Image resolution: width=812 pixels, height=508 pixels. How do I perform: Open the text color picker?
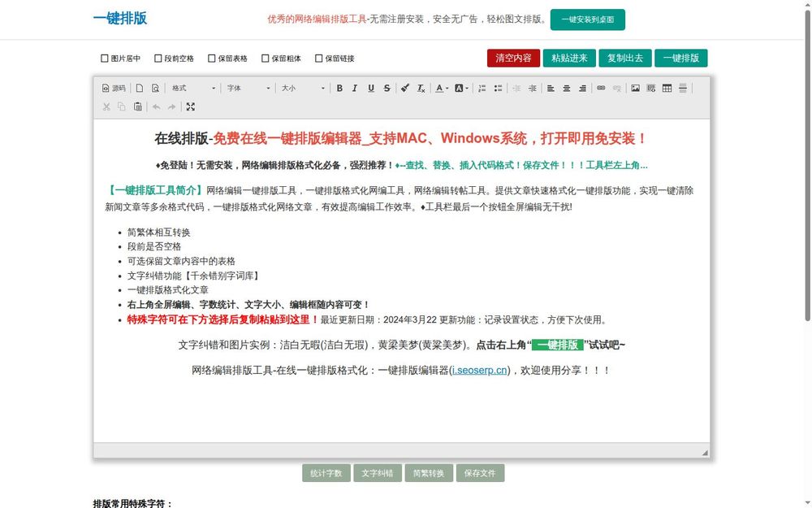coord(441,88)
